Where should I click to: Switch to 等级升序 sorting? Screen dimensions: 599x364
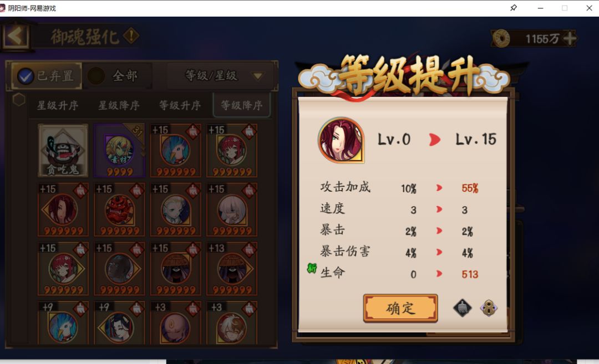[180, 105]
